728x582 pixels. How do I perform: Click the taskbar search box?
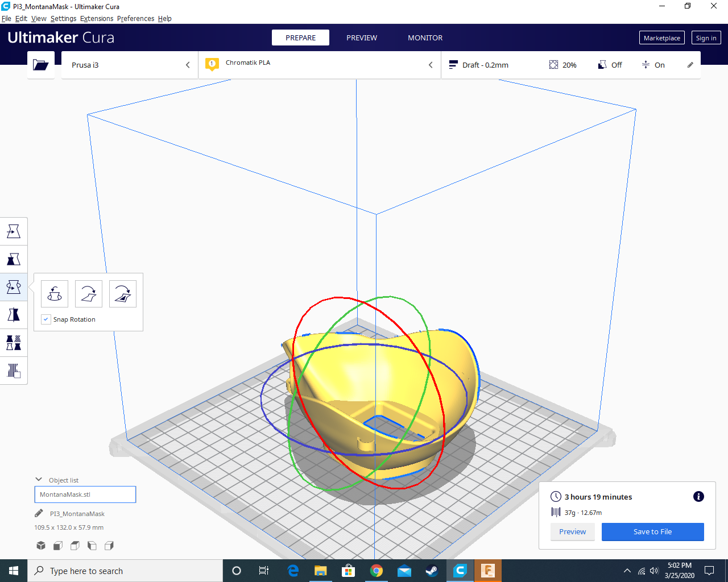coord(125,571)
